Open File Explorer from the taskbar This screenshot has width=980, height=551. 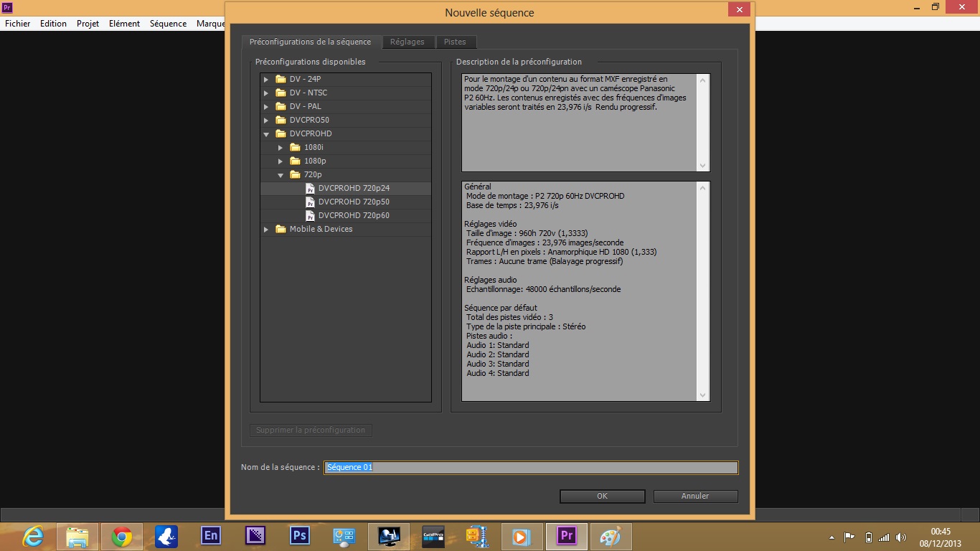[x=77, y=537]
